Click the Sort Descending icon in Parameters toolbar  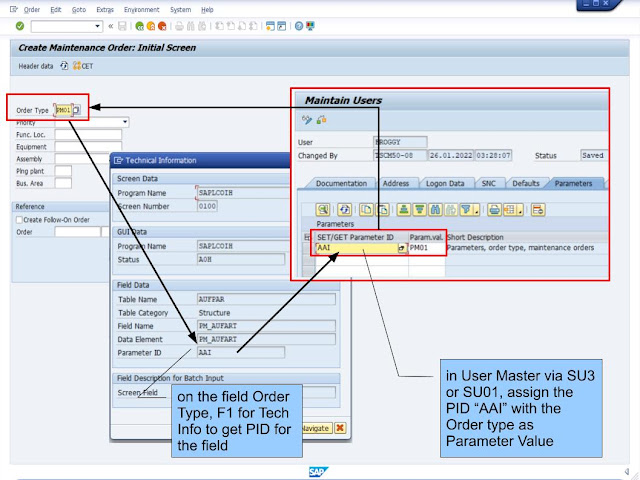pyautogui.click(x=419, y=210)
